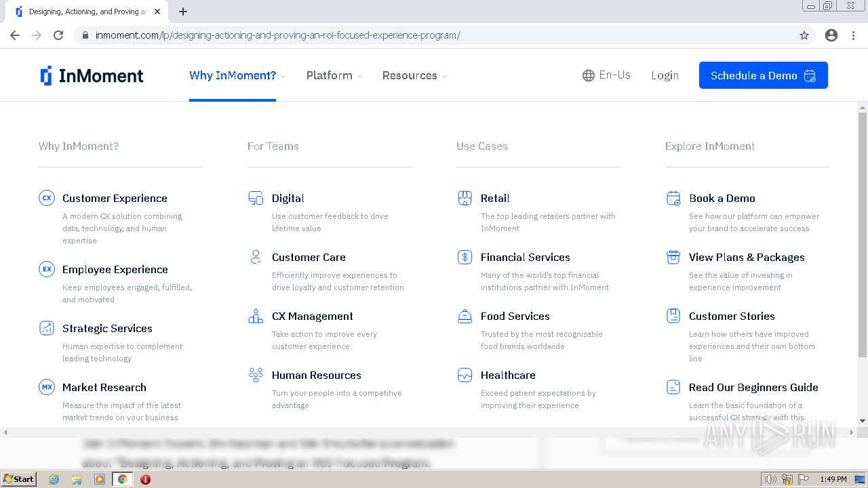Click the scrollbar down arrow

(863, 421)
